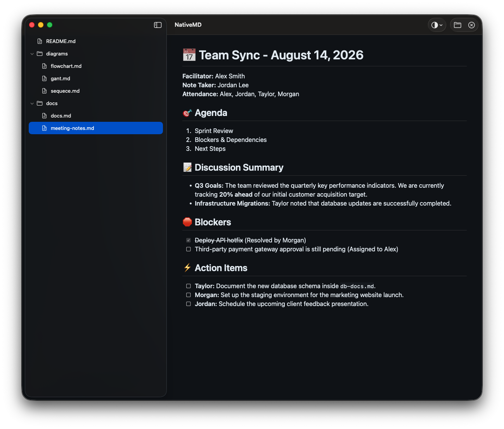
Task: Check Taylor's database schema task checkbox
Action: tap(188, 286)
